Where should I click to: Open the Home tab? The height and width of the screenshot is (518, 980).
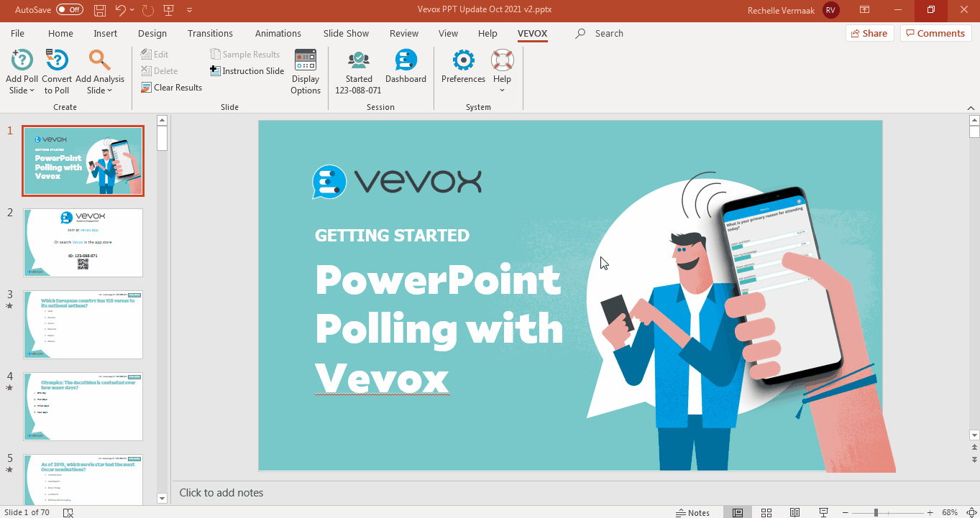pyautogui.click(x=60, y=34)
